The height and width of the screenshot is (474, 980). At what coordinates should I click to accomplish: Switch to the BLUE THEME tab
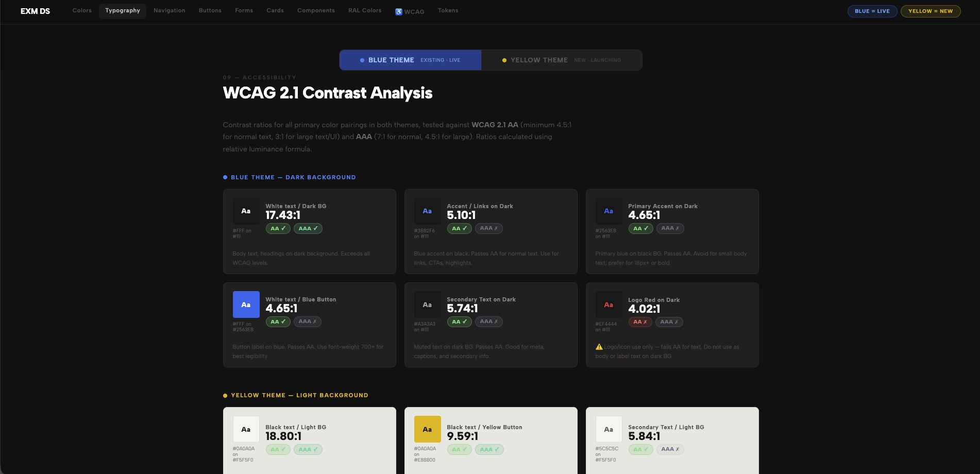[410, 60]
